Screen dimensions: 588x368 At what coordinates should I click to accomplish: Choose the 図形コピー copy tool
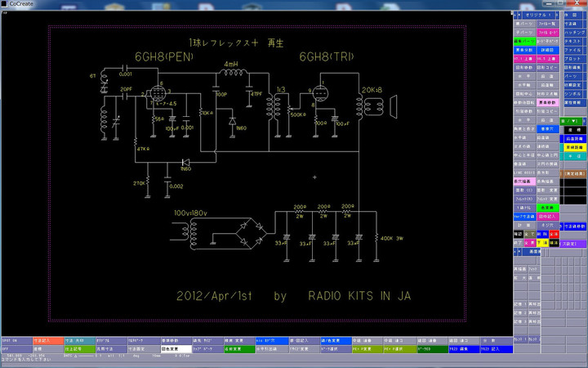(548, 67)
